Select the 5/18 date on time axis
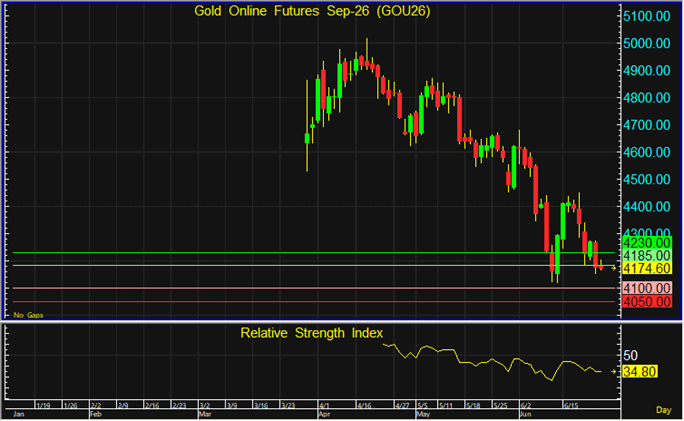This screenshot has width=684, height=421. (x=473, y=406)
